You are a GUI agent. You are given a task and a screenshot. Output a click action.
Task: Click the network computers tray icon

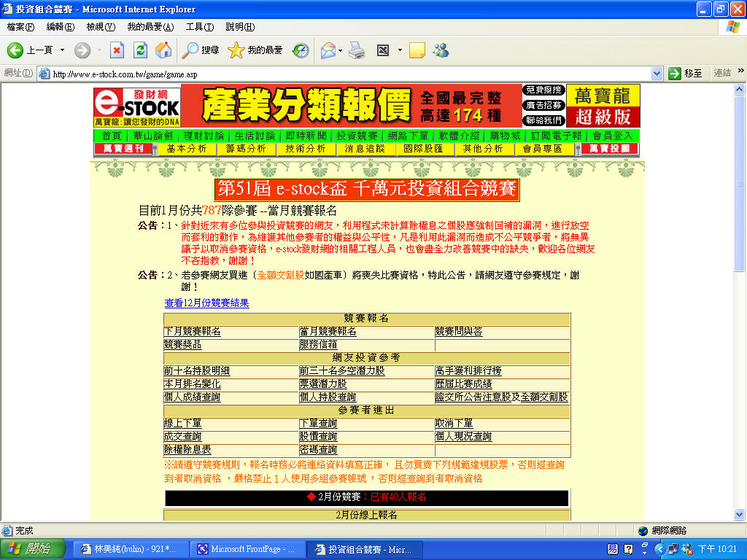click(x=673, y=549)
